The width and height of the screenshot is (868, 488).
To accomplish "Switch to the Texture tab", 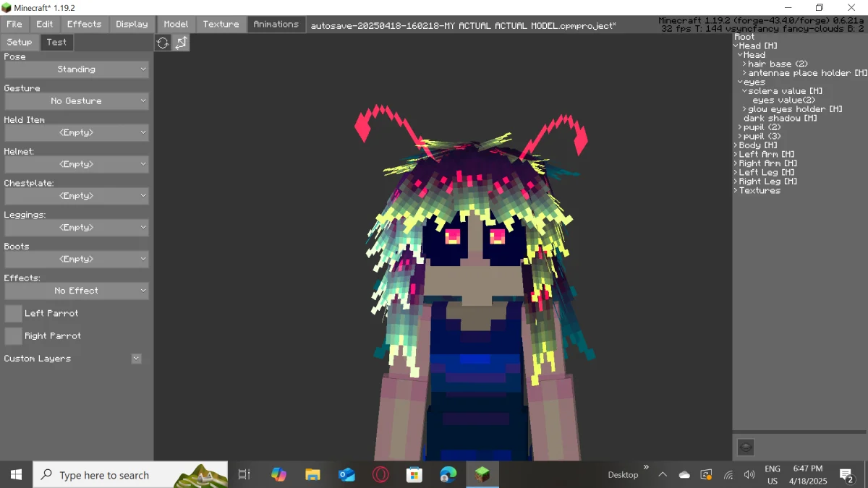I will (x=221, y=24).
